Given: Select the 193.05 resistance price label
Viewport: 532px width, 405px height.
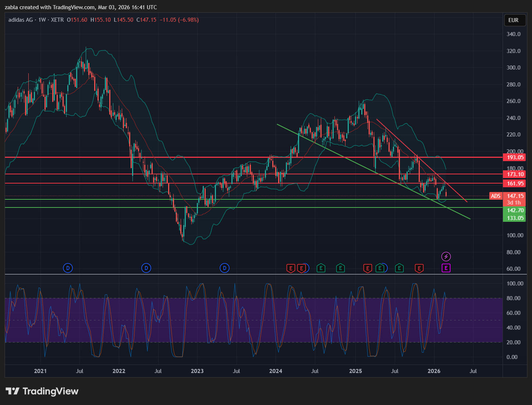Looking at the screenshot, I should click(x=515, y=157).
